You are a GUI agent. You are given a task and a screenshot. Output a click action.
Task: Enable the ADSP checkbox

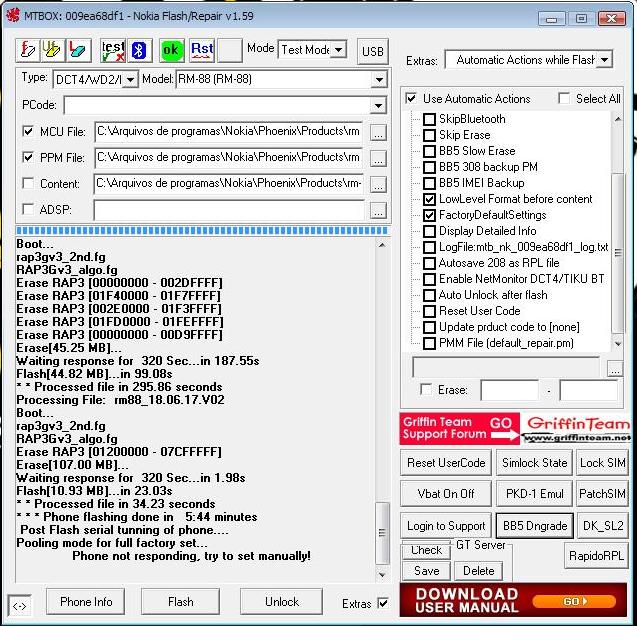[x=28, y=209]
